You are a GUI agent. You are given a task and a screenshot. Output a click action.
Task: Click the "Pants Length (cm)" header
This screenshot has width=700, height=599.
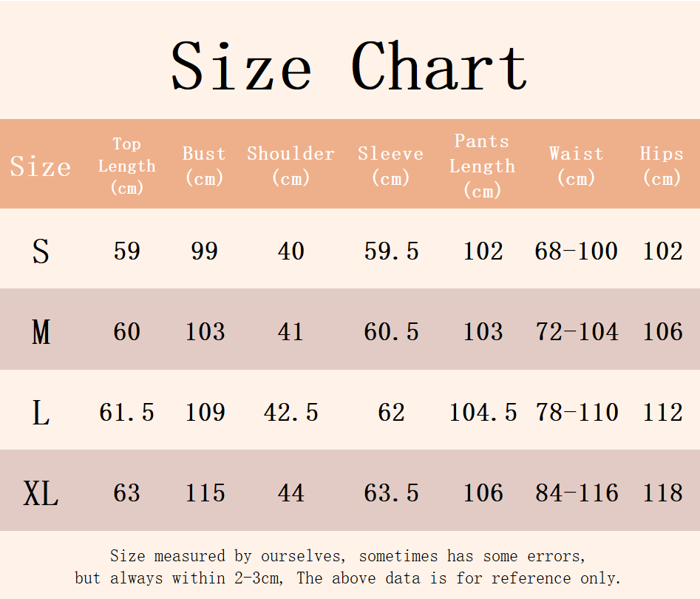pyautogui.click(x=482, y=166)
